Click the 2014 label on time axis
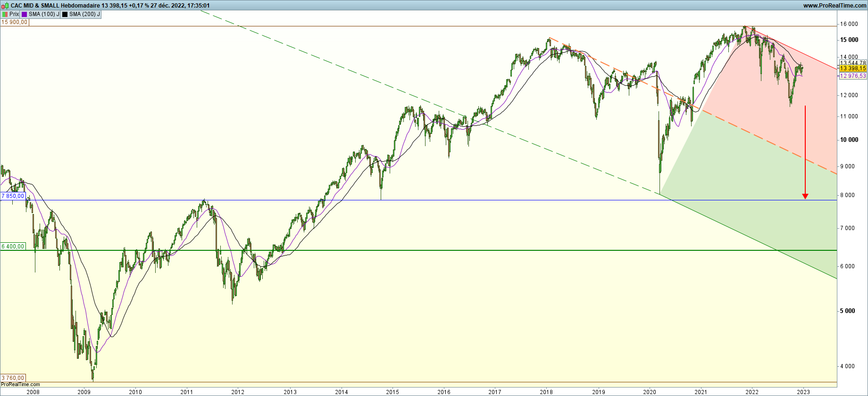Image resolution: width=868 pixels, height=396 pixels. click(x=342, y=392)
